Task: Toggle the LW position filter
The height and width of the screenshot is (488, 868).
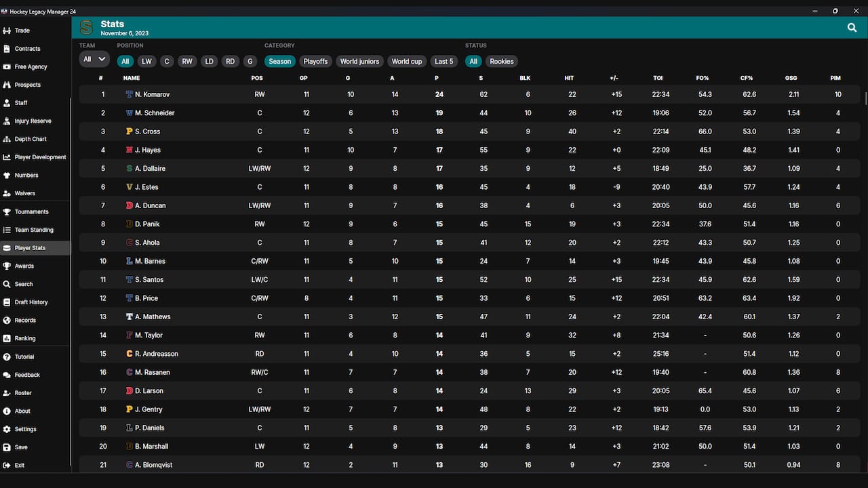Action: click(x=146, y=61)
